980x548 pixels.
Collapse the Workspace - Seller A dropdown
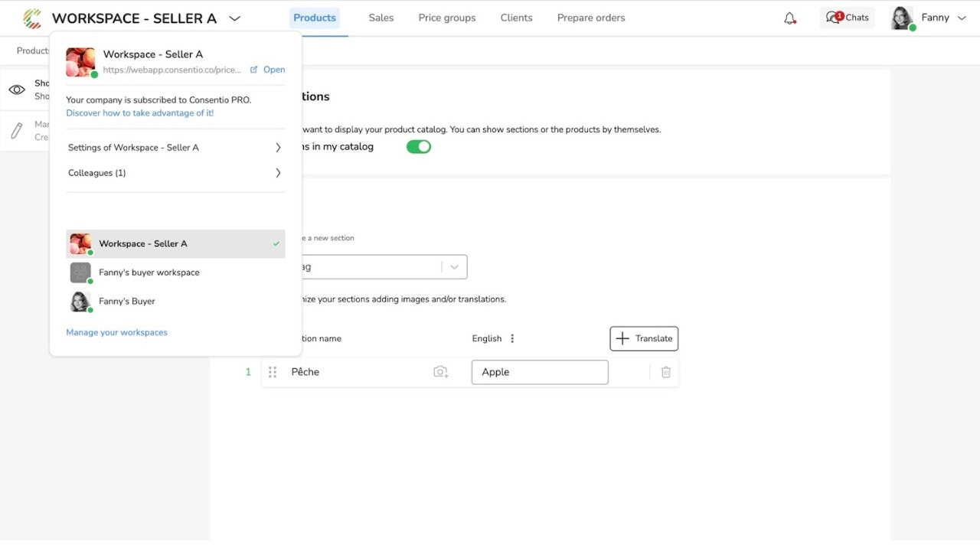(234, 18)
